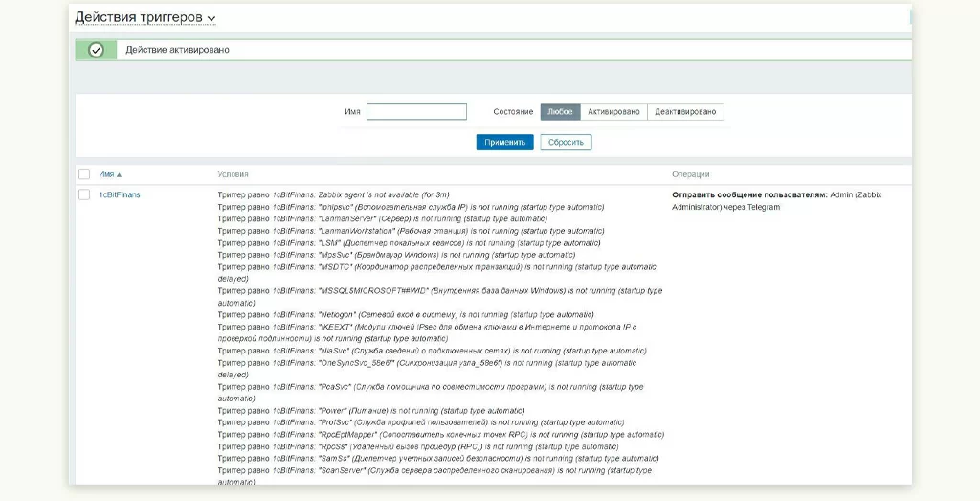The height and width of the screenshot is (501, 980).
Task: Reset filter with the Сбросить button
Action: click(566, 142)
